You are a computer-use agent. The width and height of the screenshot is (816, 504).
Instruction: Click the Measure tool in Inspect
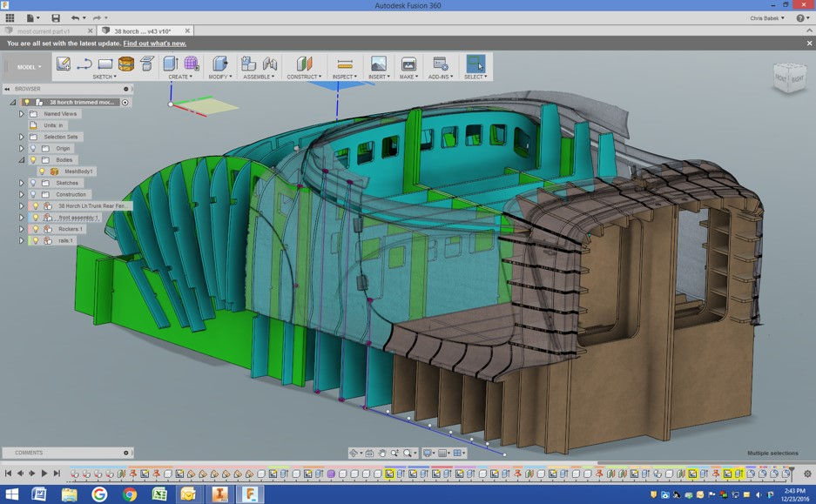(345, 64)
